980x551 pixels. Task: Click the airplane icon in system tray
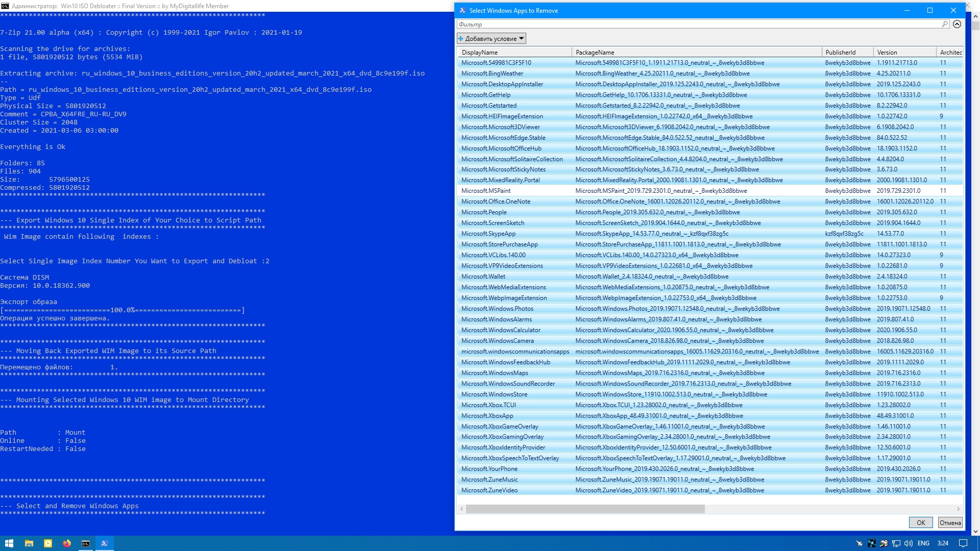[x=859, y=543]
